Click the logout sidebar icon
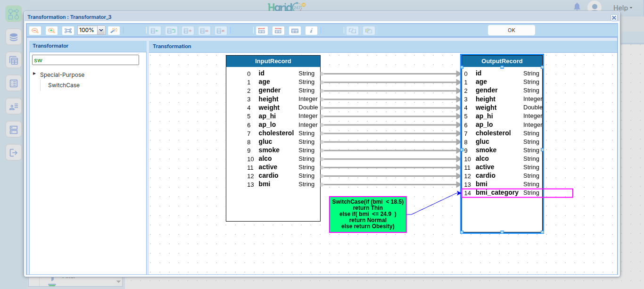 [x=14, y=153]
